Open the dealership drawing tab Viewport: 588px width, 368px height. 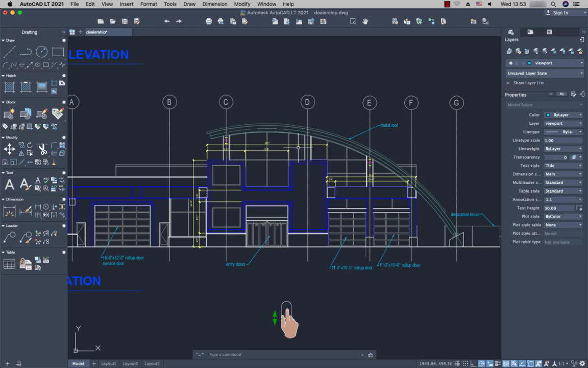point(108,32)
